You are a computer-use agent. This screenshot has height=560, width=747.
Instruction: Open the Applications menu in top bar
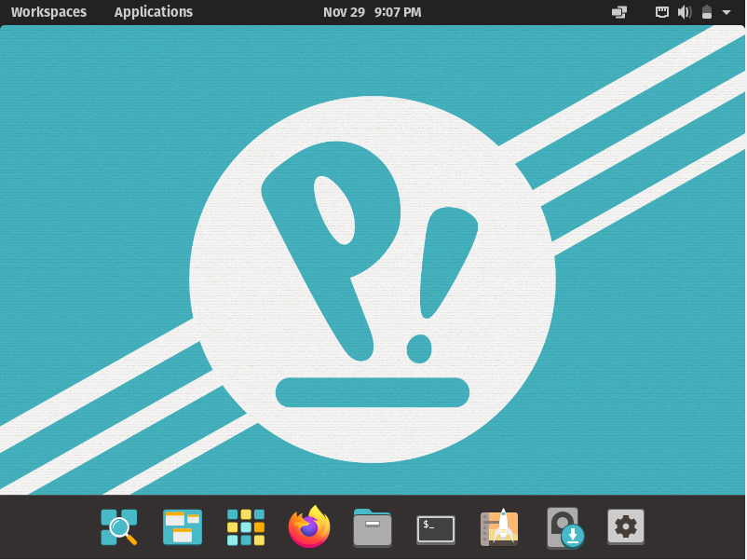[x=154, y=12]
